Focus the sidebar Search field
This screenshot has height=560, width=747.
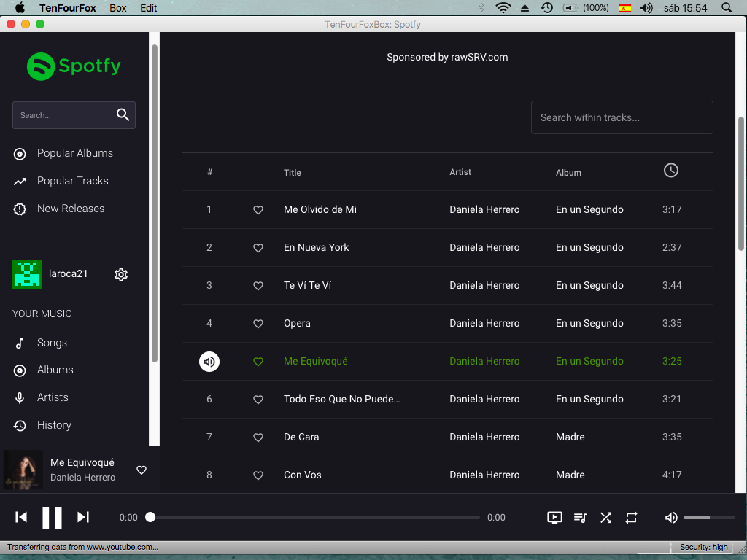74,115
